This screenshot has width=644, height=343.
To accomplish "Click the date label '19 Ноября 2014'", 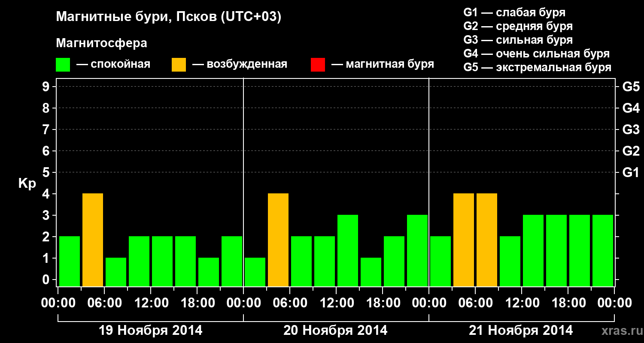I will tap(150, 331).
